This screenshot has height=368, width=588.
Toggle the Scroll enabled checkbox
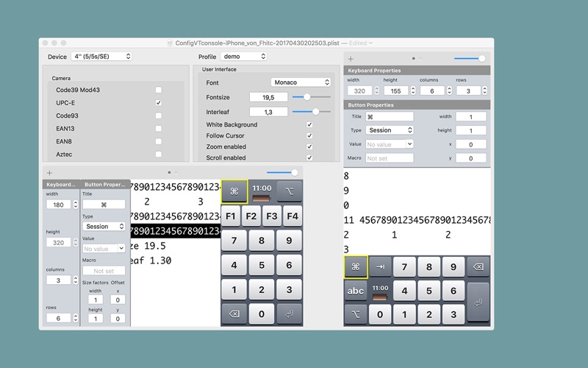click(x=309, y=158)
